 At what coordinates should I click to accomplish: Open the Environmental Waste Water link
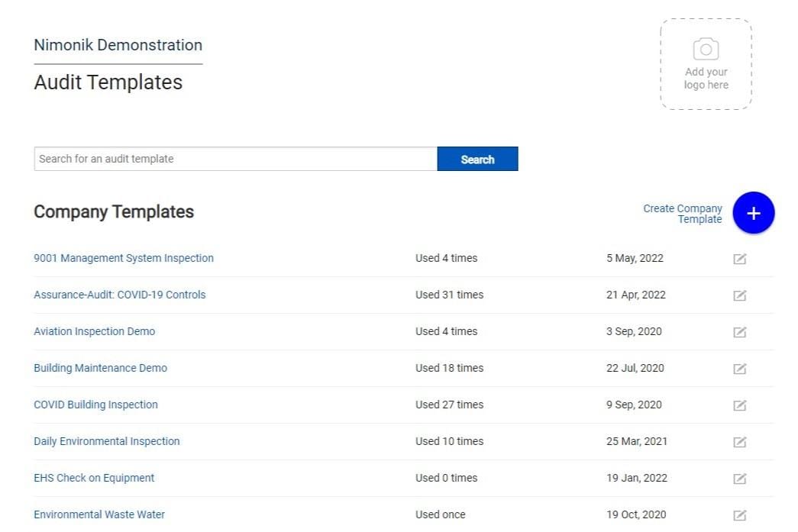tap(99, 514)
